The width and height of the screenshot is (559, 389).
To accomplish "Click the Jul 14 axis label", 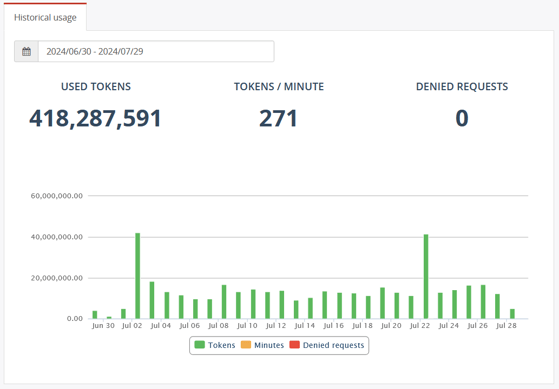I will (x=305, y=326).
